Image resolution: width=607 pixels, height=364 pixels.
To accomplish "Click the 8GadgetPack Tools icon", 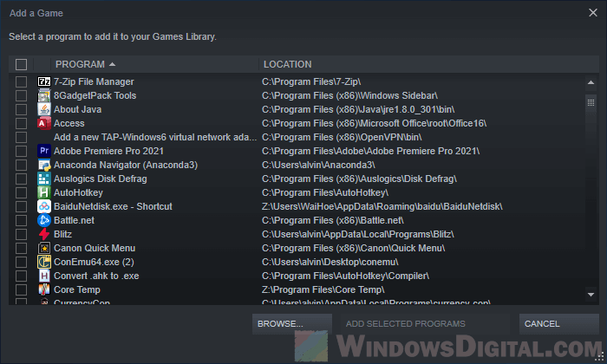I will tap(44, 95).
